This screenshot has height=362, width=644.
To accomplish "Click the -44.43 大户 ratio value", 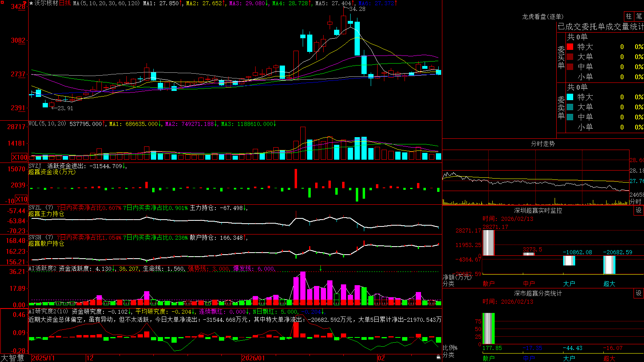I will pos(572,348).
